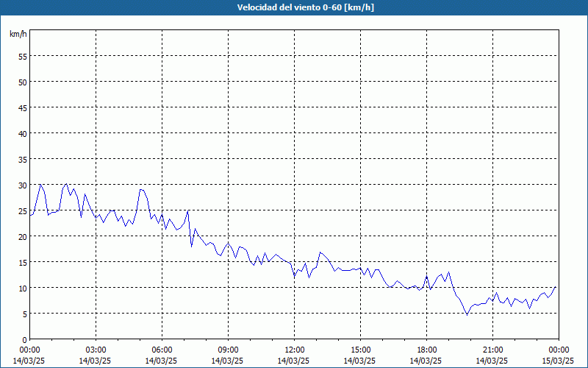Image resolution: width=588 pixels, height=368 pixels.
Task: Click the y-axis label '30'
Action: coord(23,185)
